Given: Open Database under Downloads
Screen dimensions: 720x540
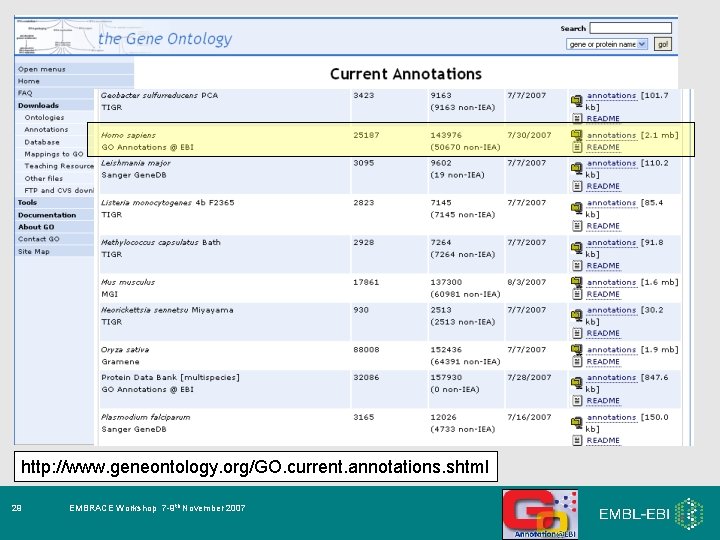Looking at the screenshot, I should point(42,142).
